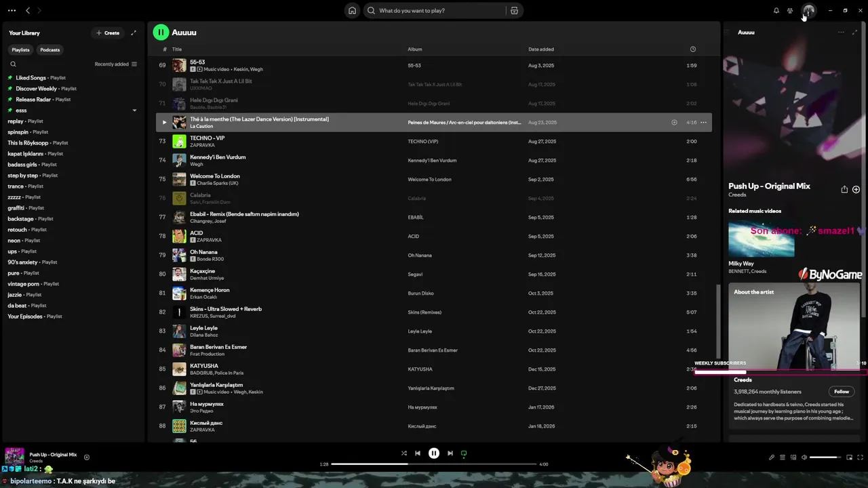
Task: Toggle repeat mode
Action: (x=464, y=453)
